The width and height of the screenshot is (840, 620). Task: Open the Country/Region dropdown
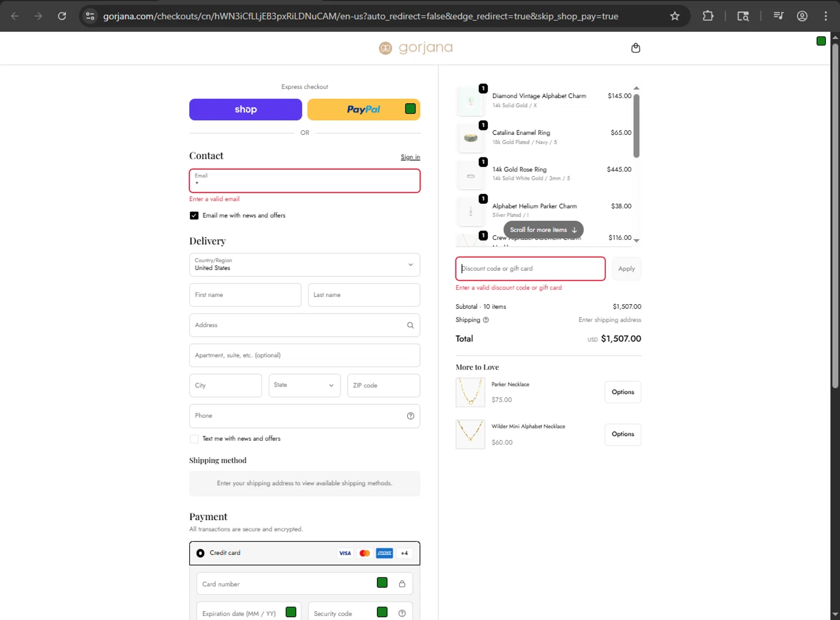click(x=305, y=265)
